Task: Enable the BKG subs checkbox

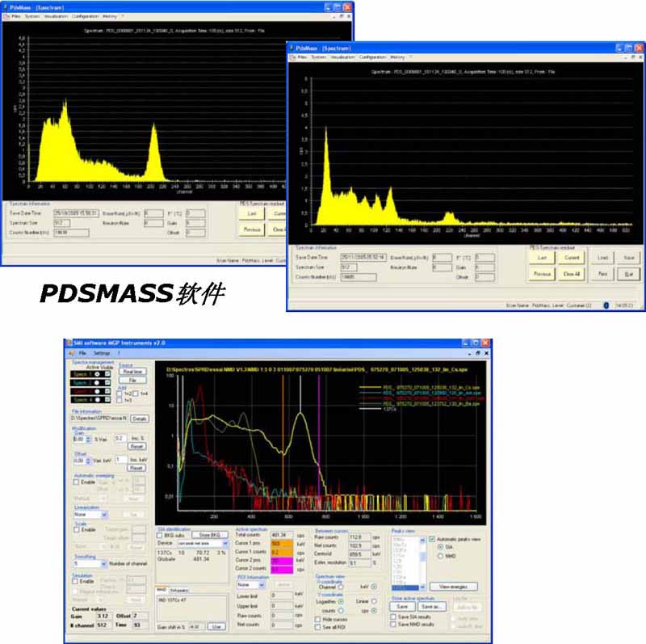Action: 160,534
